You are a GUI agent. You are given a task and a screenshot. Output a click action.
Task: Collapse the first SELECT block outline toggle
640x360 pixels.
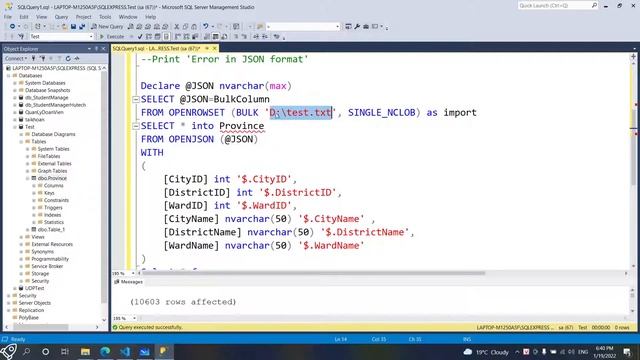pyautogui.click(x=136, y=99)
